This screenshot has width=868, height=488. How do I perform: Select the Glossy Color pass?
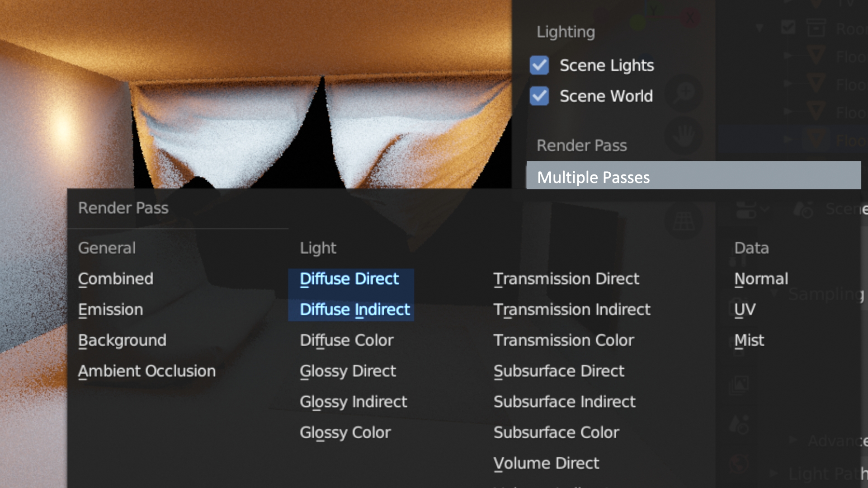click(345, 432)
